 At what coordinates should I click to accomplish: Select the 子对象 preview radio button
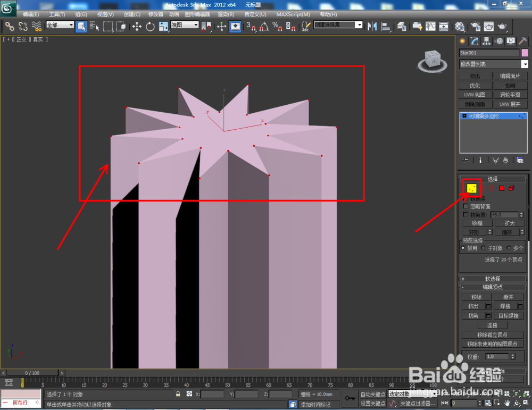click(483, 248)
